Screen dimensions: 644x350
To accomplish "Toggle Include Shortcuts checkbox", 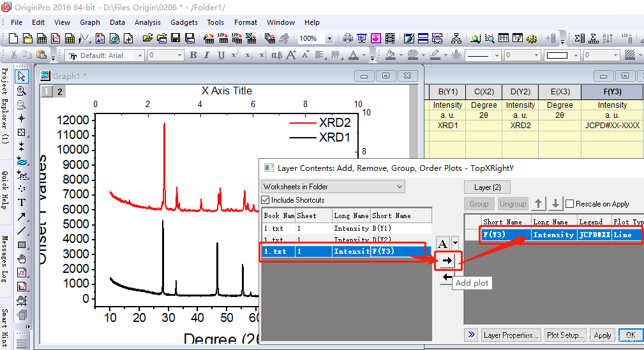I will [266, 200].
